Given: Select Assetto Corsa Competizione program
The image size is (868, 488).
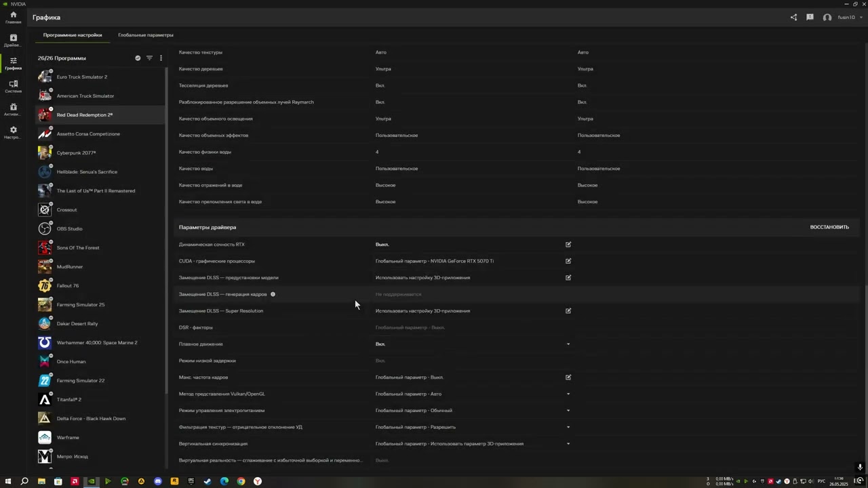Looking at the screenshot, I should [100, 134].
